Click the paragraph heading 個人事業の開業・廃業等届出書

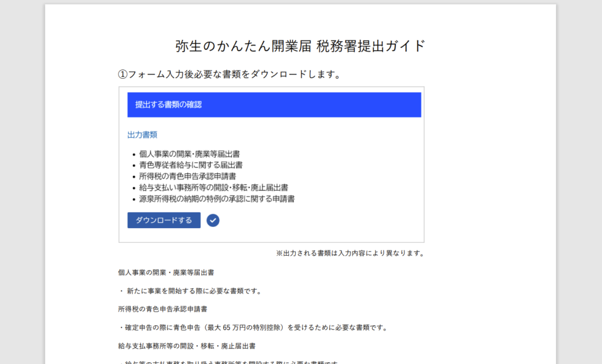tap(166, 273)
